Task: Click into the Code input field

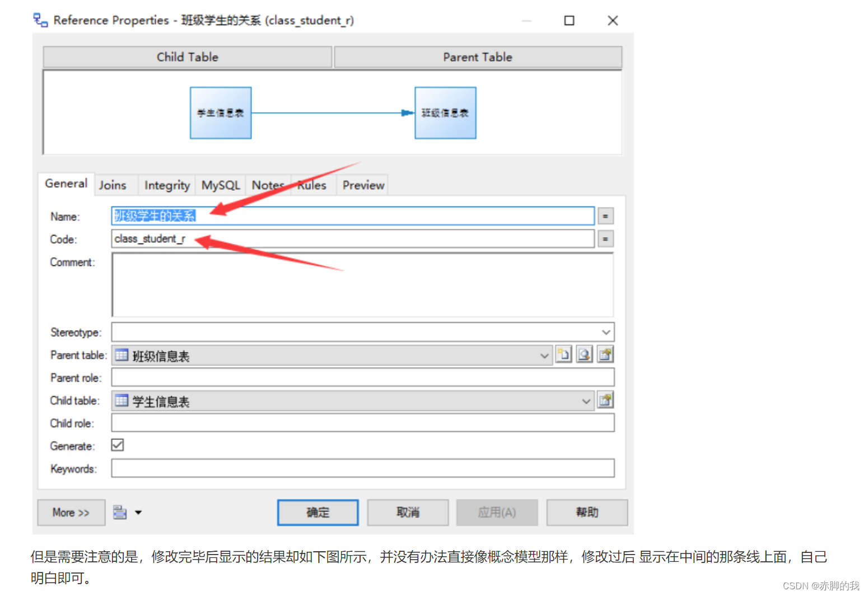Action: 353,239
